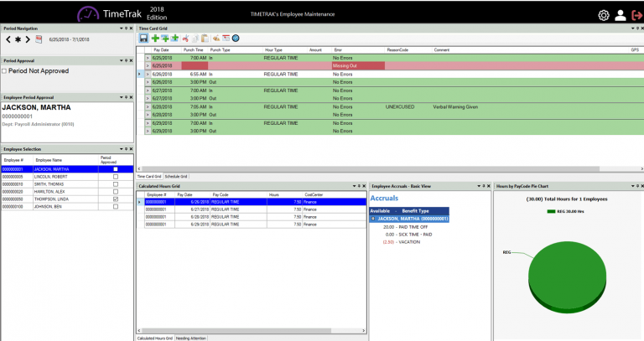Expand the 6/25/2018 Missing Out punch row
Screen dimensions: 644x341
[x=148, y=65]
